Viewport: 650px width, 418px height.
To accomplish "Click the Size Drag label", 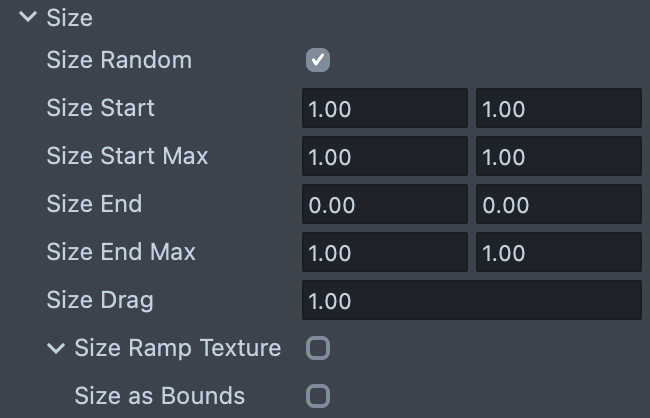I will click(100, 300).
